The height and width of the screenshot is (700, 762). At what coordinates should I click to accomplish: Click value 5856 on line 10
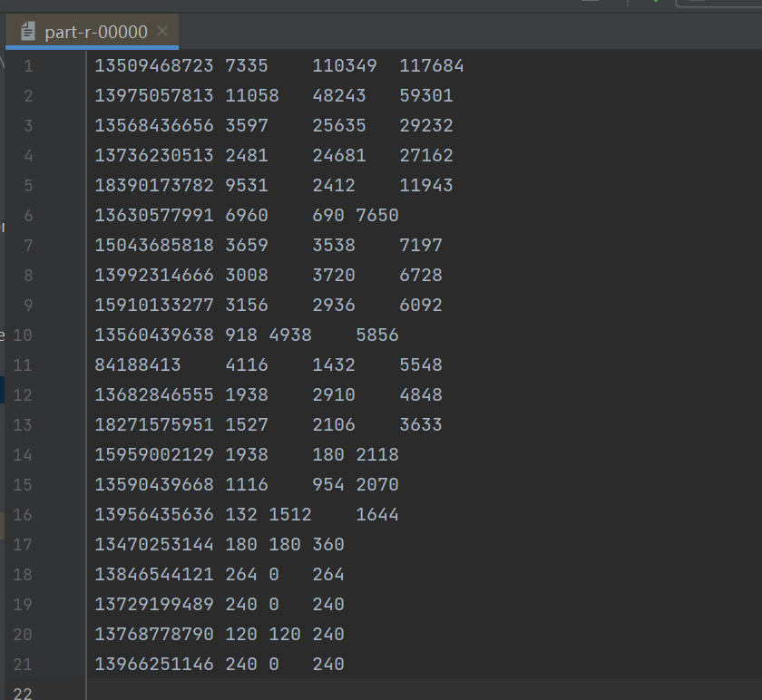(377, 335)
